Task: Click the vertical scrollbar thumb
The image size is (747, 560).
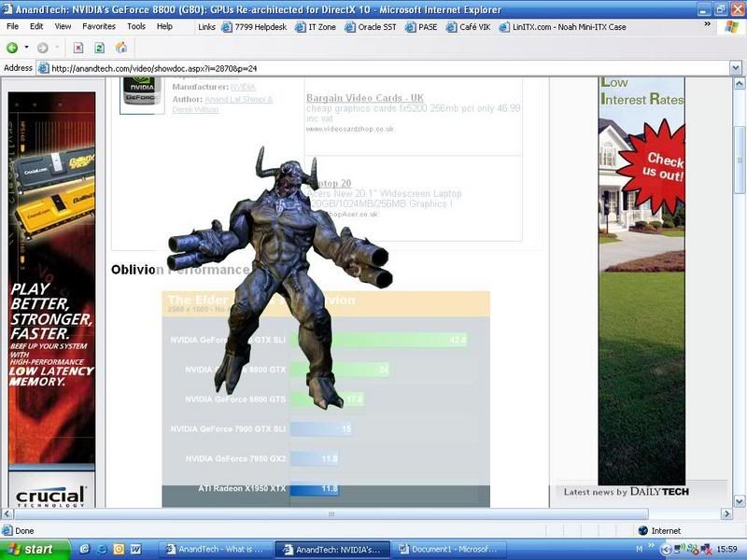Action: [x=740, y=159]
